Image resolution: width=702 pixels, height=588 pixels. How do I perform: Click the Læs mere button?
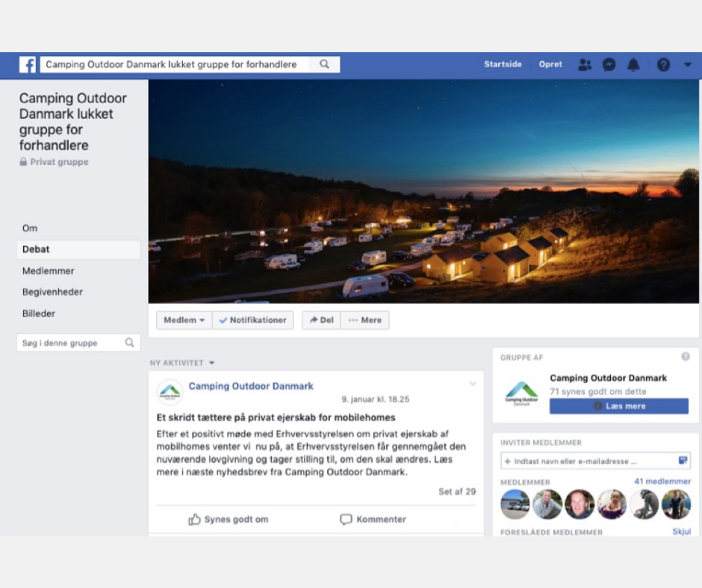point(618,407)
